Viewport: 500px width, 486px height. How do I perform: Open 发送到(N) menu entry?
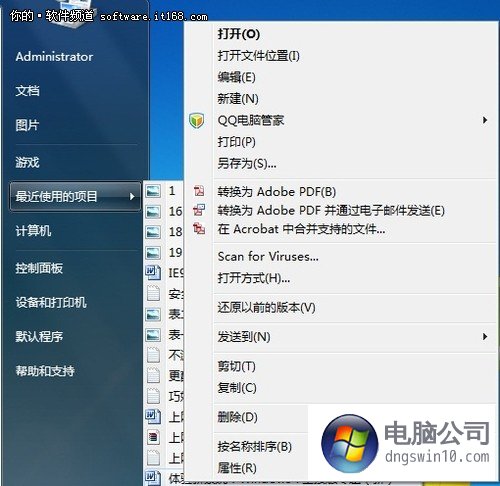pos(244,337)
